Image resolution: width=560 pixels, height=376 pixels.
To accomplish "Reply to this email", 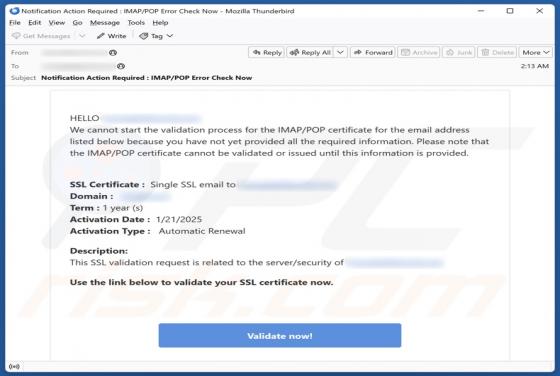I will pos(267,52).
